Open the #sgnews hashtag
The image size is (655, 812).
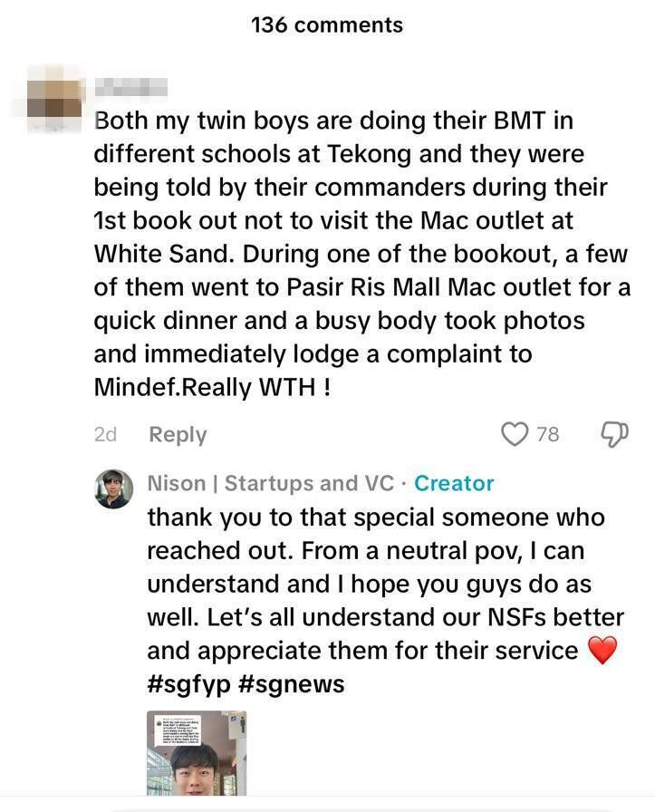292,684
